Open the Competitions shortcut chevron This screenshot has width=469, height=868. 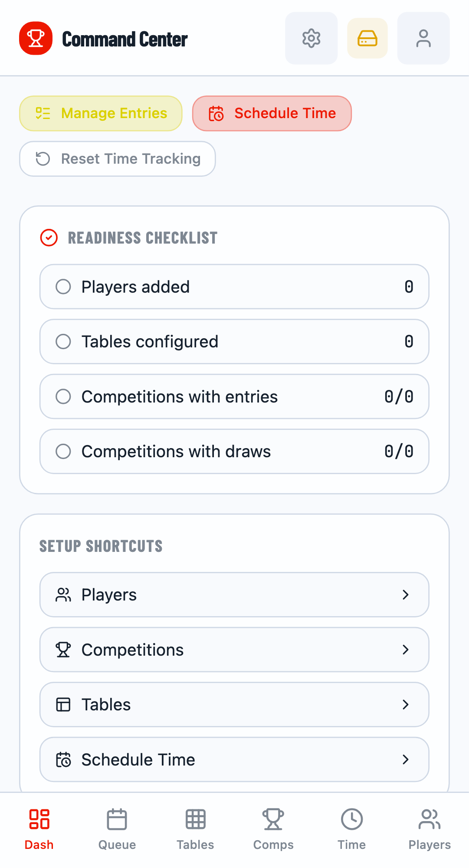pyautogui.click(x=406, y=650)
